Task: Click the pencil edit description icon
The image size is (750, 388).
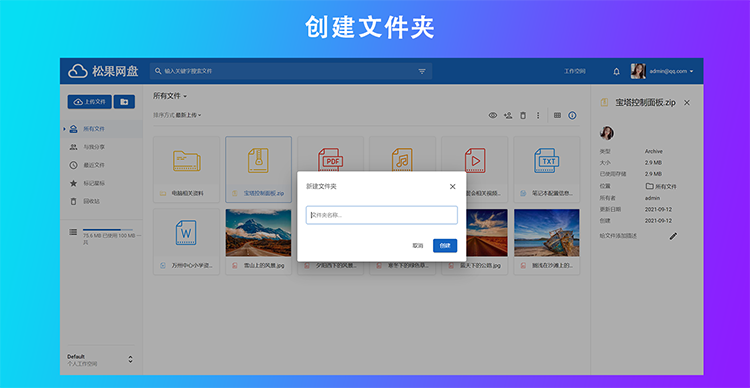Action: [673, 236]
